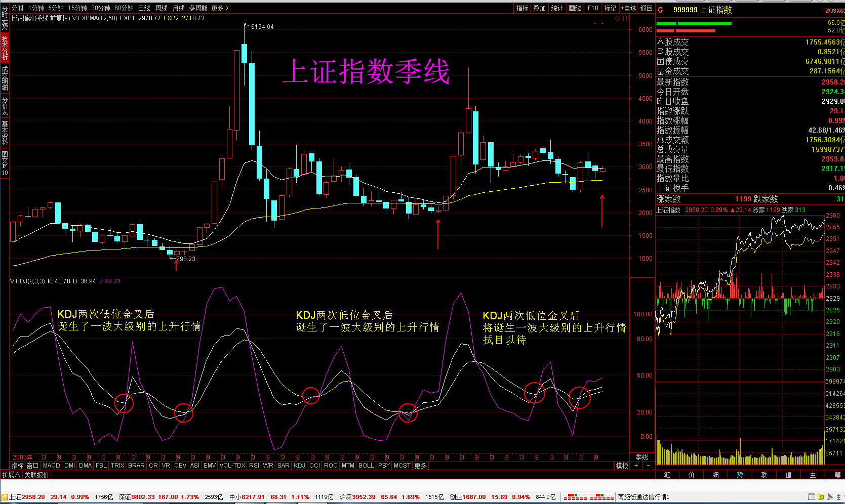Open the 技术分析 sidebar view
This screenshot has width=845, height=504.
point(5,48)
